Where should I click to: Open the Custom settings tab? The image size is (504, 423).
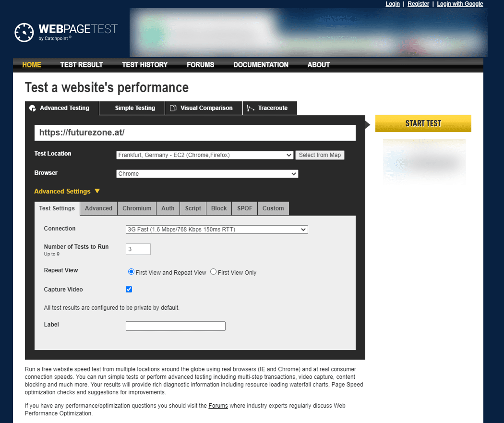tap(273, 208)
